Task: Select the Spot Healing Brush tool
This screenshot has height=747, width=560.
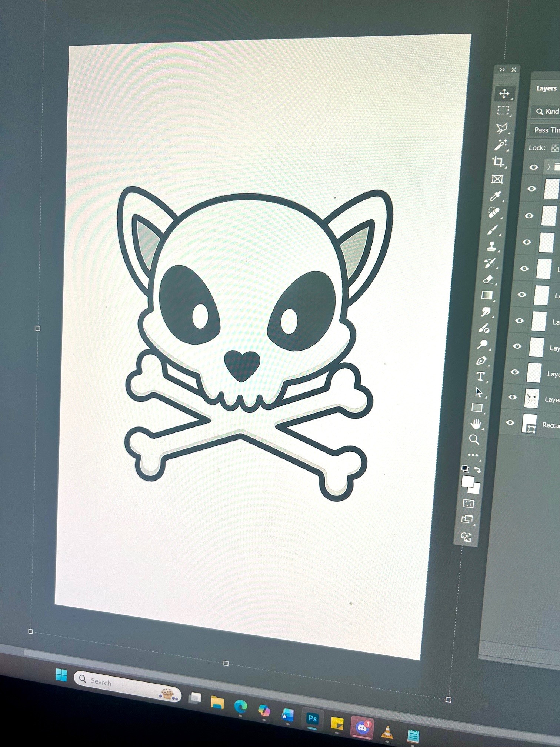Action: [x=494, y=213]
